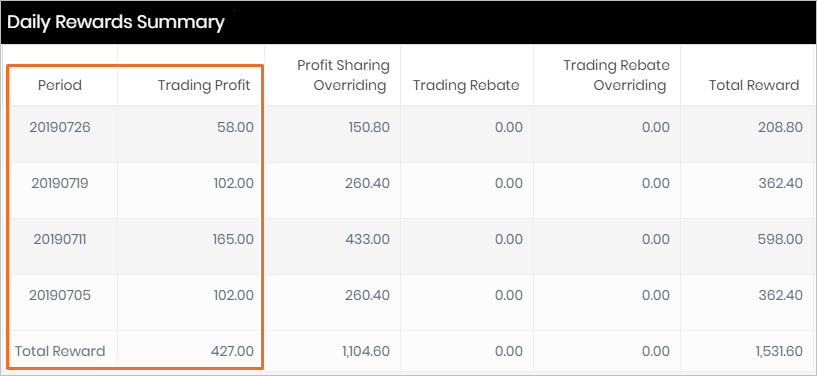This screenshot has height=376, width=817.
Task: Click the 427.00 trading profit total
Action: 232,351
